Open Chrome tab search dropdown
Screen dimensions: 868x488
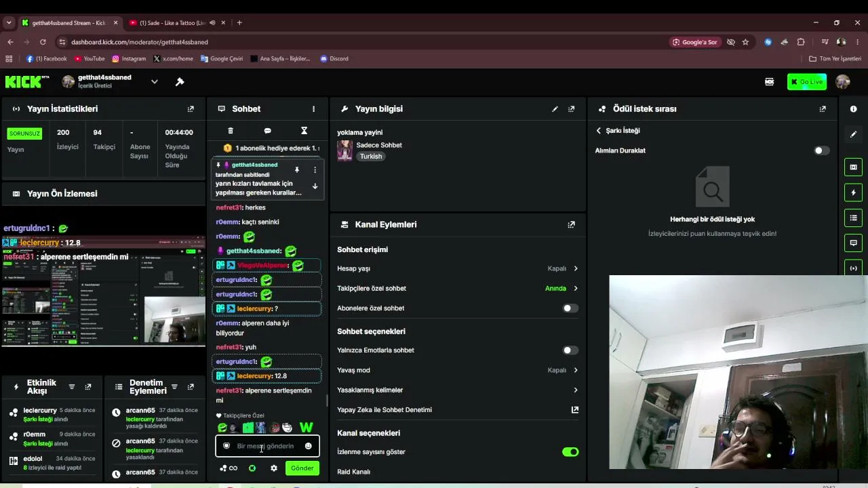tap(9, 22)
